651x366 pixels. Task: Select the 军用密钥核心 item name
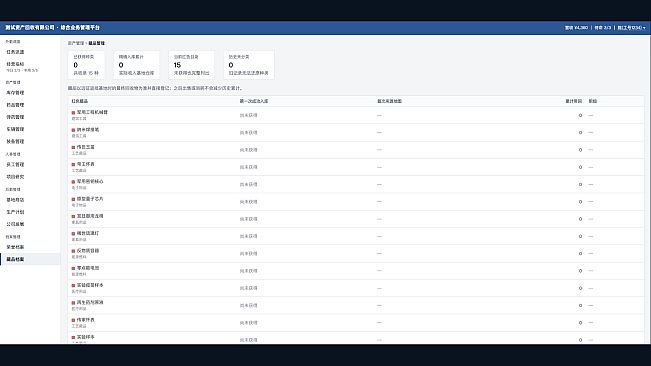90,181
